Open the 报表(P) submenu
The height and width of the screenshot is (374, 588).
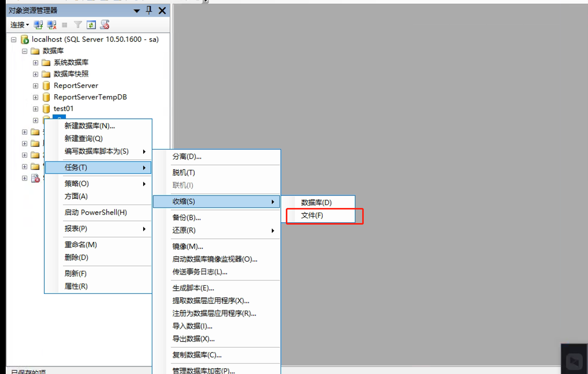pos(98,229)
